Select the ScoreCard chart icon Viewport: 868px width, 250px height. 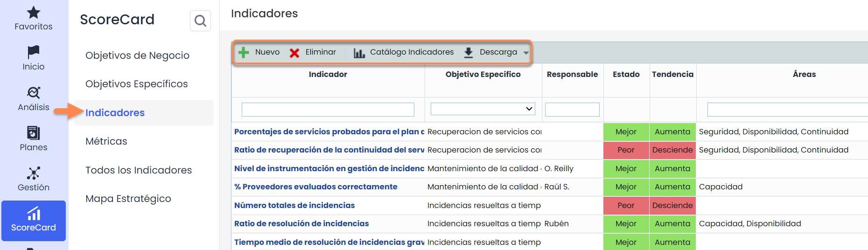point(34,214)
